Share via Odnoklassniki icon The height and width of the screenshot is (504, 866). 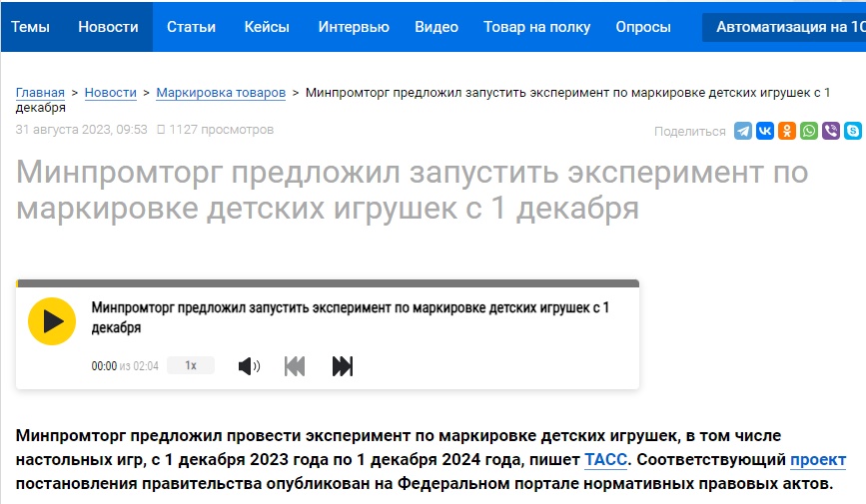tap(787, 131)
